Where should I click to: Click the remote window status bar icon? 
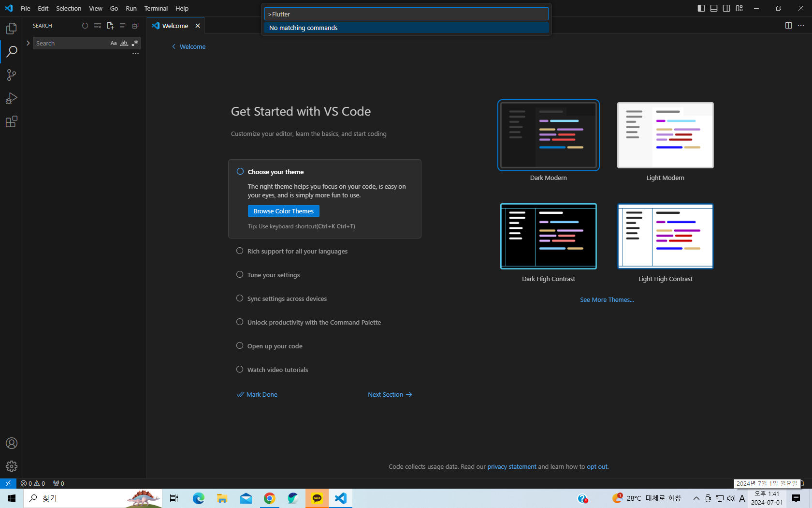[x=8, y=483]
